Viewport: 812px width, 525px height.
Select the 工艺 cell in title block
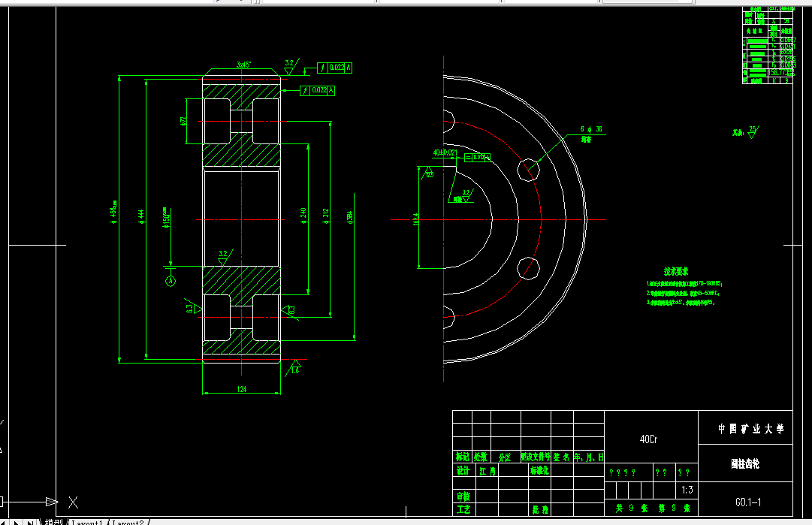[x=463, y=509]
